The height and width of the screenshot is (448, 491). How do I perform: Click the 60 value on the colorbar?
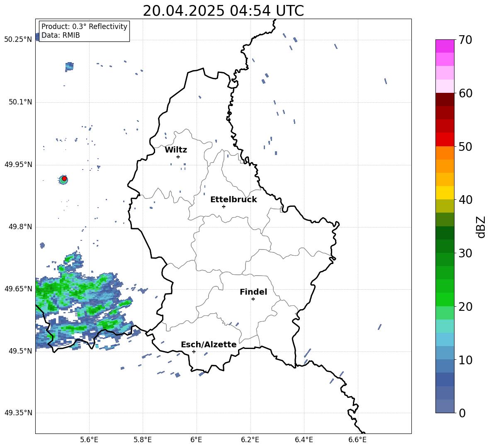point(465,93)
